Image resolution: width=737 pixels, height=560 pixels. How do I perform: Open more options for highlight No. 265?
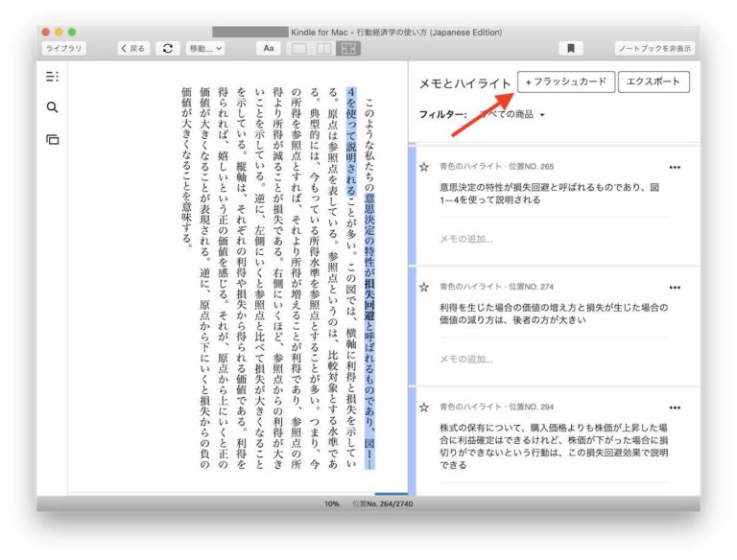coord(676,167)
